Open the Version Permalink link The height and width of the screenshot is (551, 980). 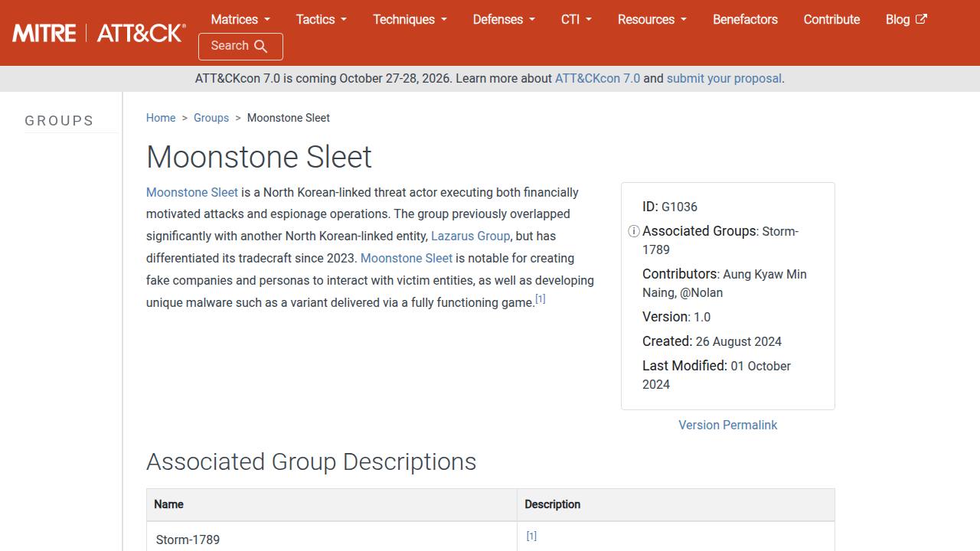[727, 425]
